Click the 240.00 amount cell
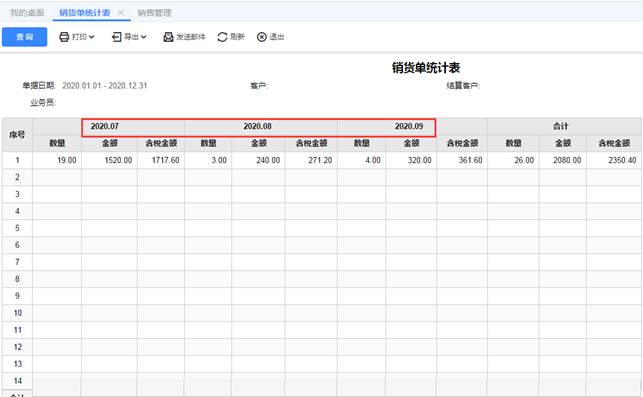The height and width of the screenshot is (397, 643). [x=259, y=160]
